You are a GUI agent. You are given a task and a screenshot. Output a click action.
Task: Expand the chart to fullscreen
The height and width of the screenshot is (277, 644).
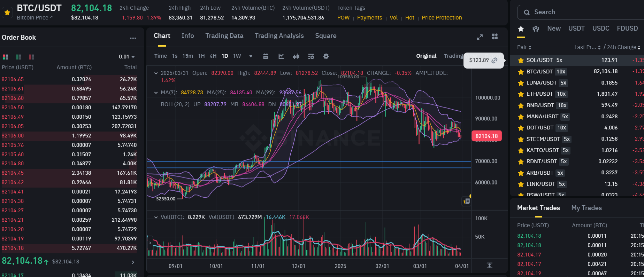coord(480,37)
